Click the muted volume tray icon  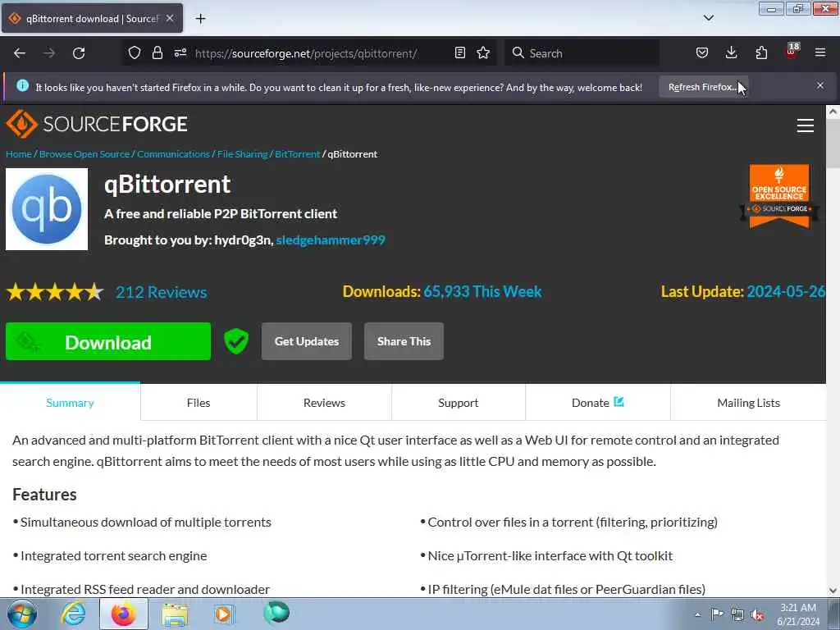[x=757, y=615]
